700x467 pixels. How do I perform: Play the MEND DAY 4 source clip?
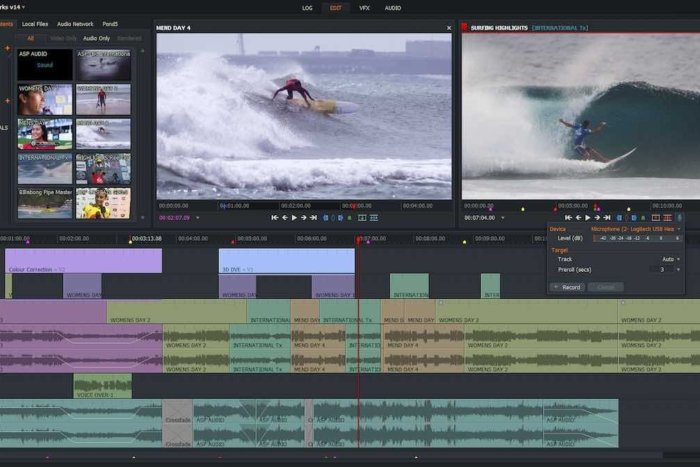pos(294,217)
